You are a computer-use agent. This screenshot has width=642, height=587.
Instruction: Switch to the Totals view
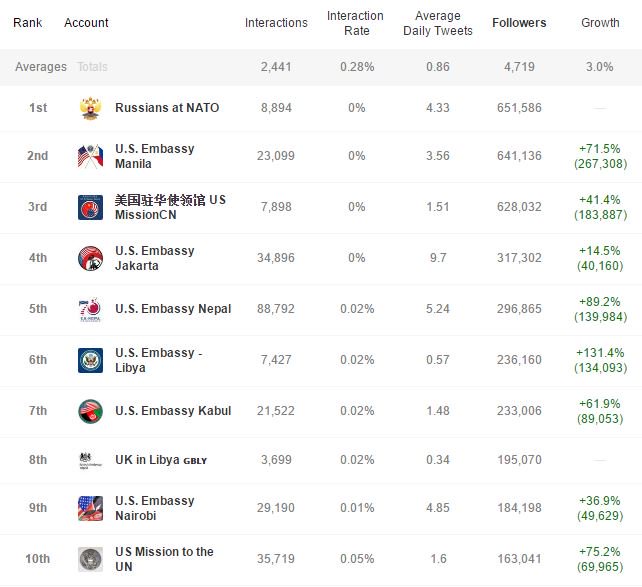[92, 67]
